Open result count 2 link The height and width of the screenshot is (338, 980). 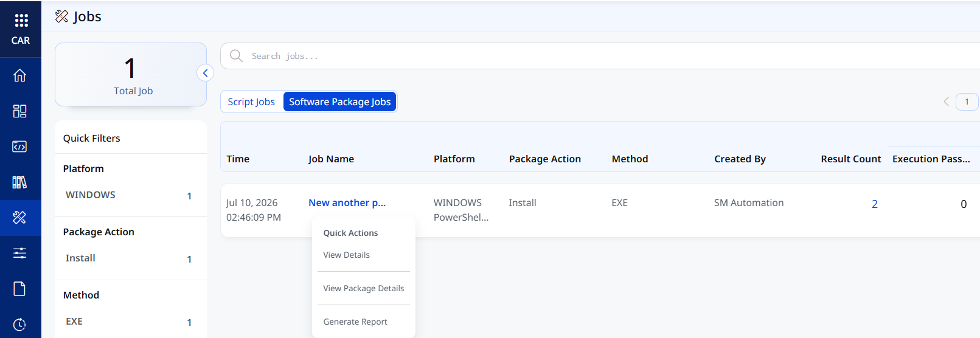[875, 204]
